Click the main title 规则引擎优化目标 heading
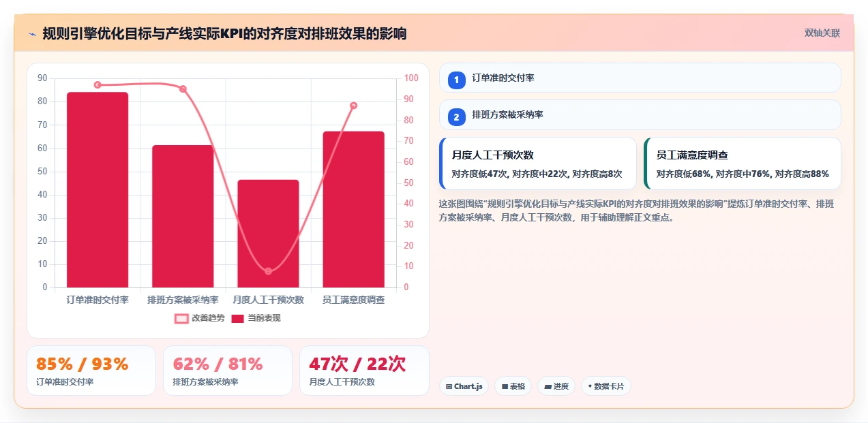Image resolution: width=868 pixels, height=423 pixels. [224, 33]
